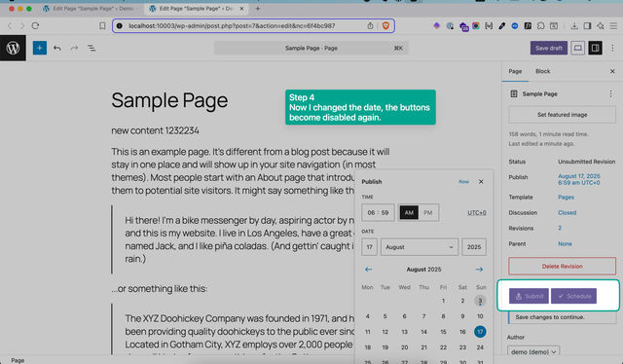The height and width of the screenshot is (364, 623).
Task: Go to previous month in calendar
Action: [368, 270]
